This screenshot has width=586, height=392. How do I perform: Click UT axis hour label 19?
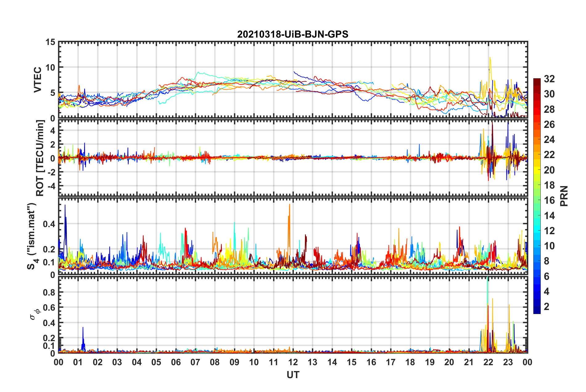tap(430, 362)
